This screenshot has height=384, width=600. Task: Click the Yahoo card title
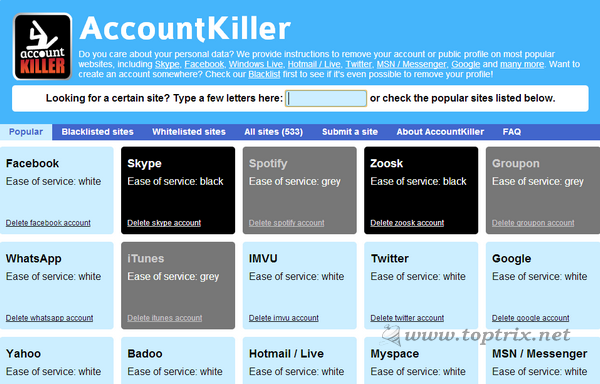(23, 354)
